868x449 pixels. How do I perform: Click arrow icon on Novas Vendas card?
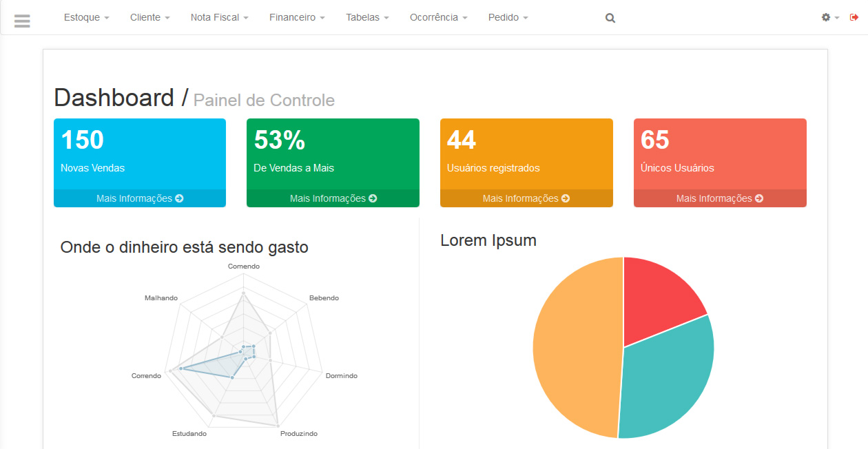pyautogui.click(x=179, y=198)
